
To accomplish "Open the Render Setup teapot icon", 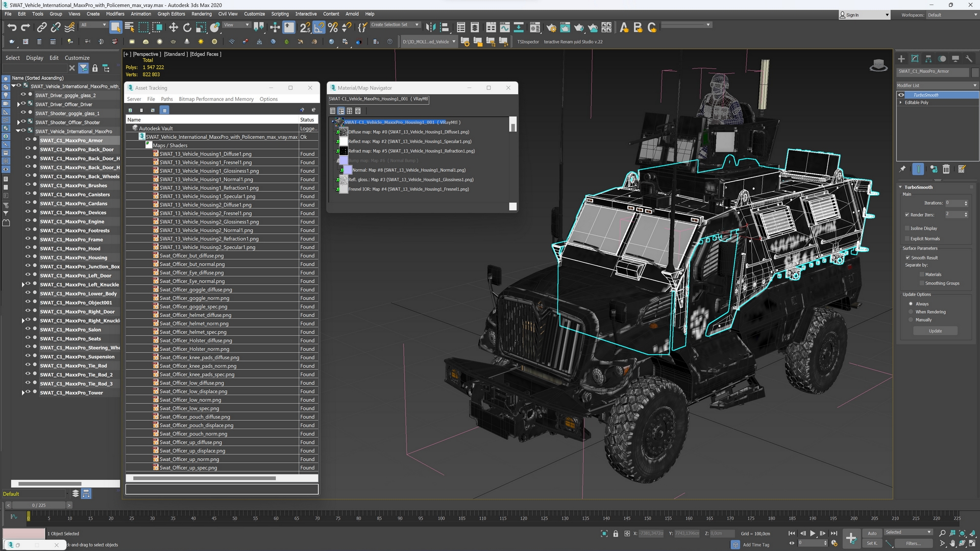I will (551, 28).
